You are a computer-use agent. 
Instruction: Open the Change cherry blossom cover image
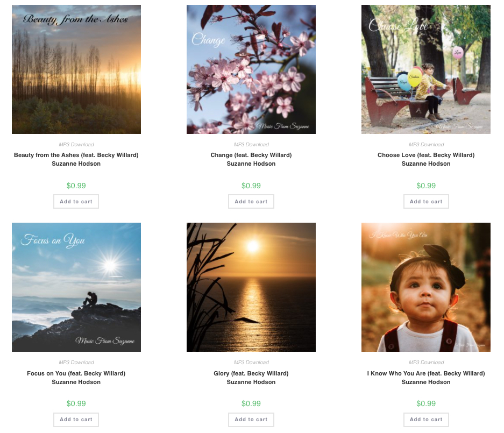coord(251,69)
